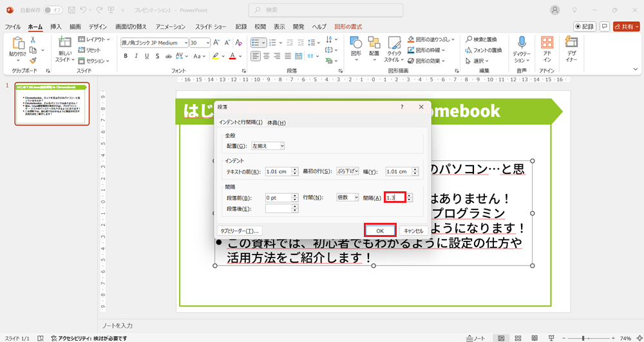Open Layout (レイアウト) dropdown
This screenshot has width=644, height=342.
[x=94, y=39]
